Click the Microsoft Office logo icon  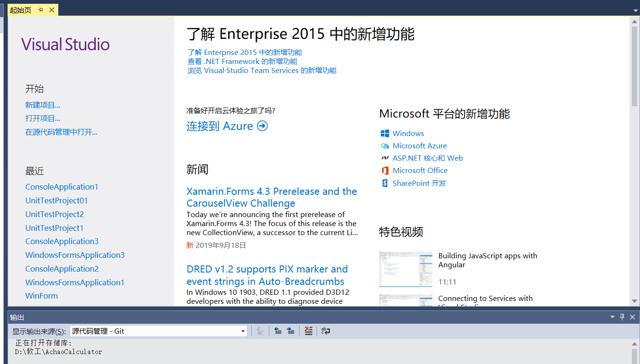385,171
